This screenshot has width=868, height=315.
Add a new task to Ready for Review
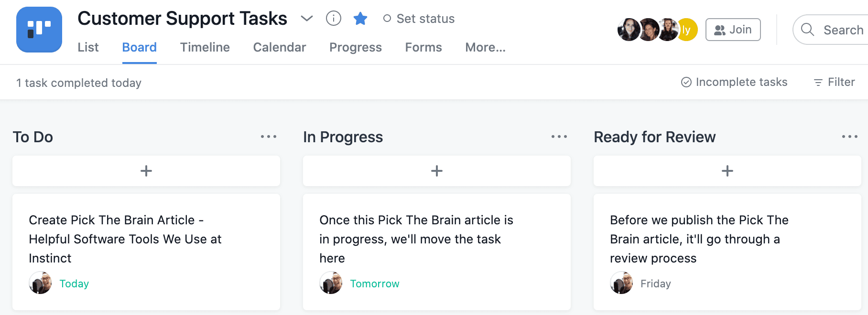tap(727, 170)
